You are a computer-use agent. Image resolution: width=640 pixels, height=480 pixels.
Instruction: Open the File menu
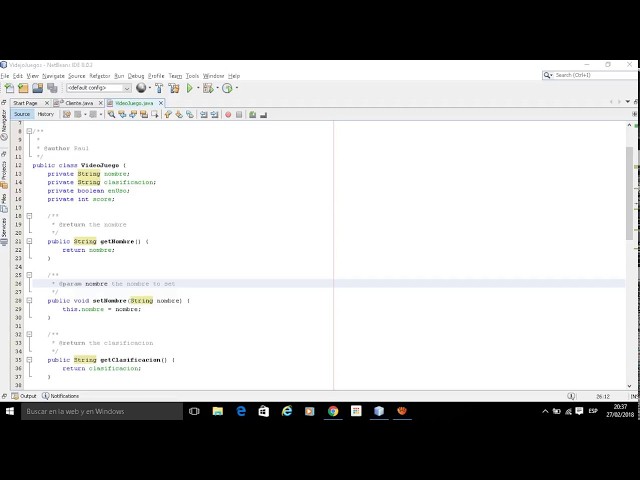tap(5, 76)
